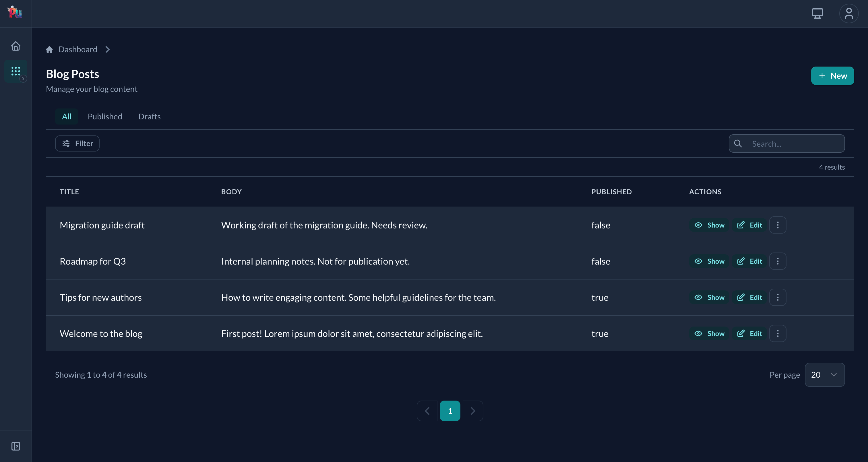
Task: Create a new blog post with New
Action: click(x=832, y=76)
